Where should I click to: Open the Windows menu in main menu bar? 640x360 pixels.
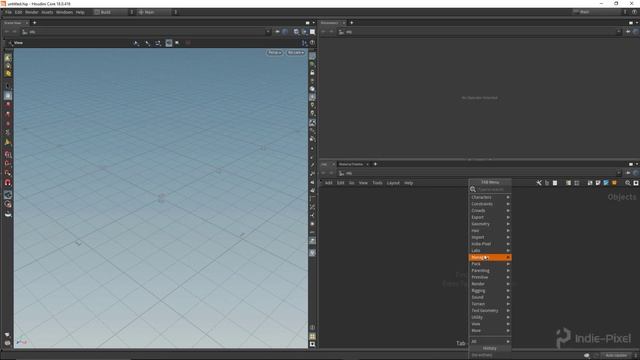pos(64,12)
